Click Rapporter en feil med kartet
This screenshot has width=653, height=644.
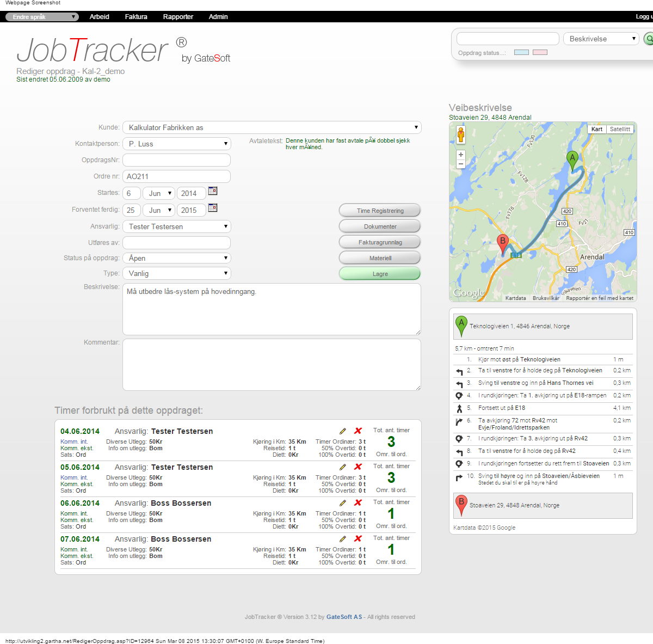tap(600, 298)
